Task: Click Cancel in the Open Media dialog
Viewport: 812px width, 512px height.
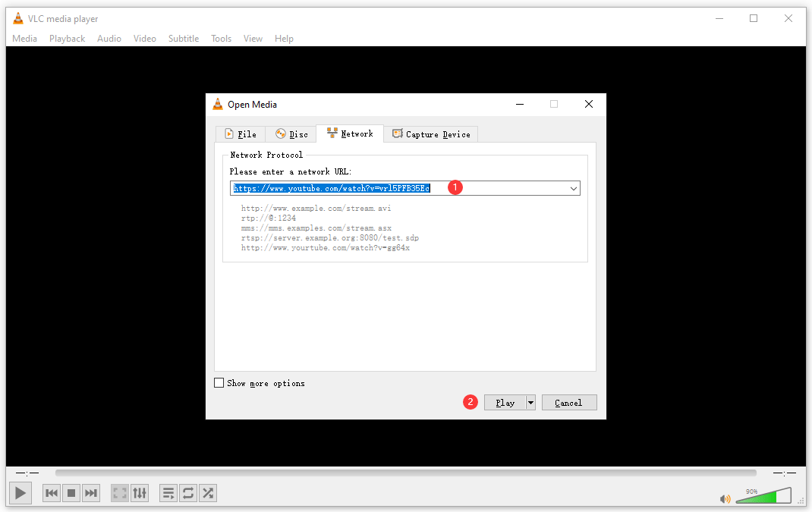Action: pyautogui.click(x=569, y=403)
